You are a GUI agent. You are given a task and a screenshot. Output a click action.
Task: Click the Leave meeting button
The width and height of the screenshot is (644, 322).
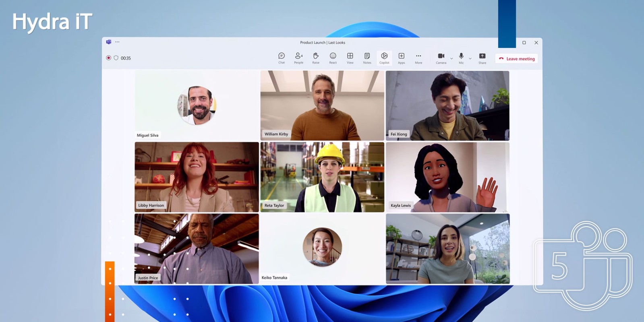pyautogui.click(x=517, y=59)
